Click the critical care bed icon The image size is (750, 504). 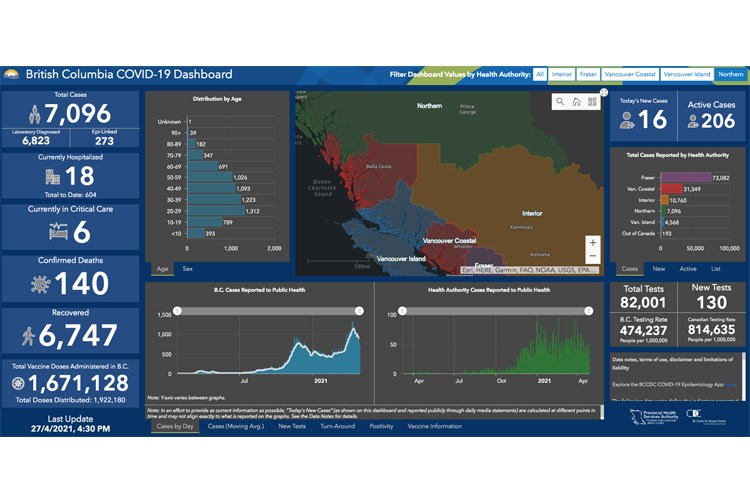(58, 231)
